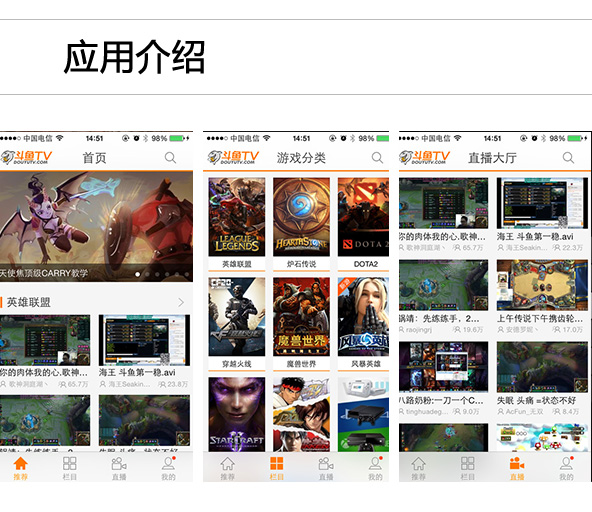Open the 风暴英雄 game category
Viewport: 592px width, 512px height.
click(x=363, y=324)
